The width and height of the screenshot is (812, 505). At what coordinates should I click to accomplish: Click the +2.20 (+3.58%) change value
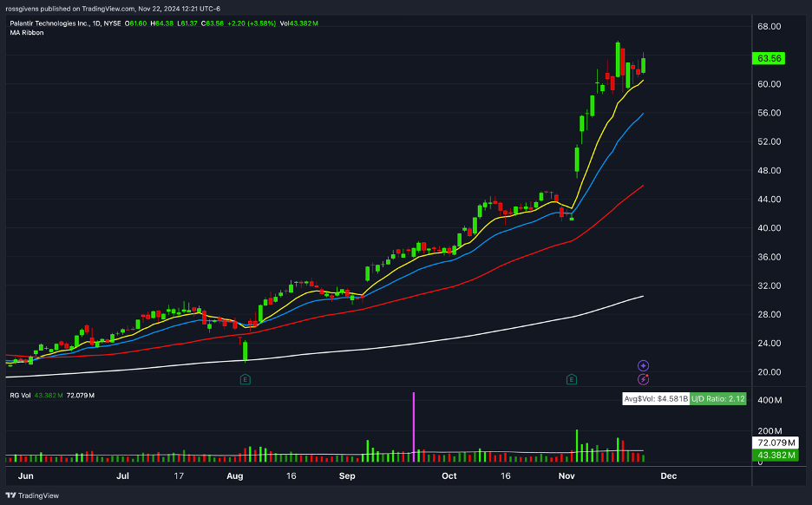pyautogui.click(x=252, y=23)
